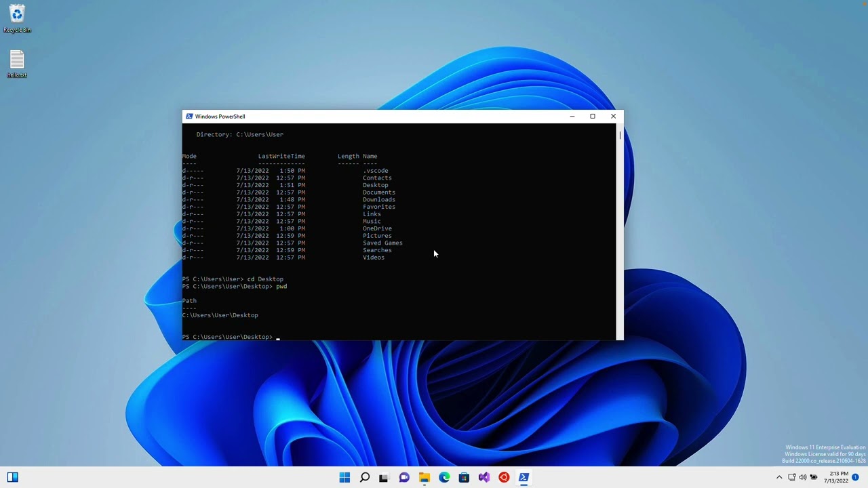
Task: Open the clock and date flyout
Action: point(836,477)
